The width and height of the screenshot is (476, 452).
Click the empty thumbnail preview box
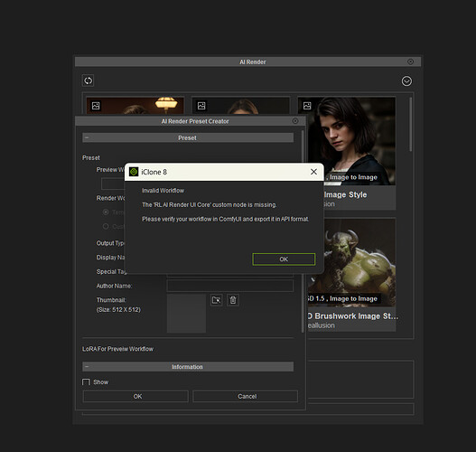[x=186, y=313]
